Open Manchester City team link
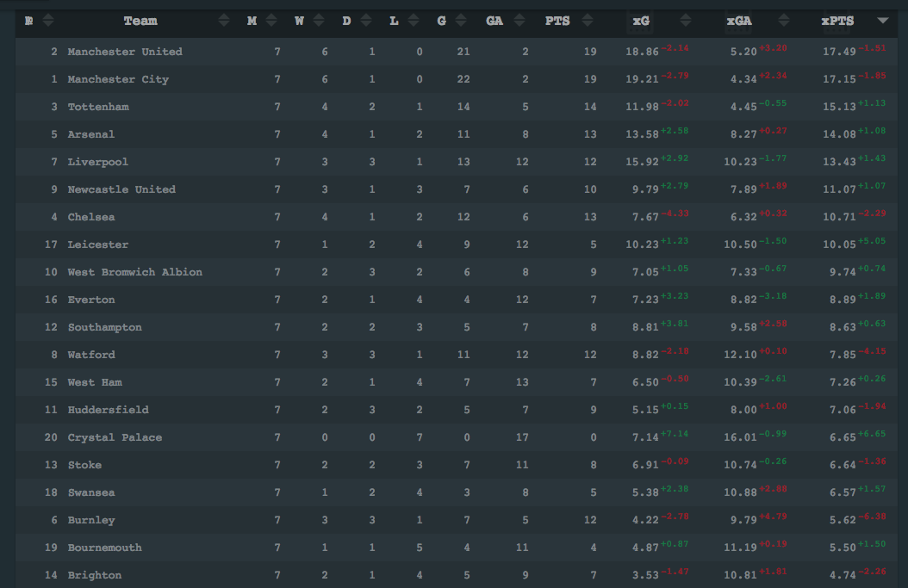 pos(118,79)
